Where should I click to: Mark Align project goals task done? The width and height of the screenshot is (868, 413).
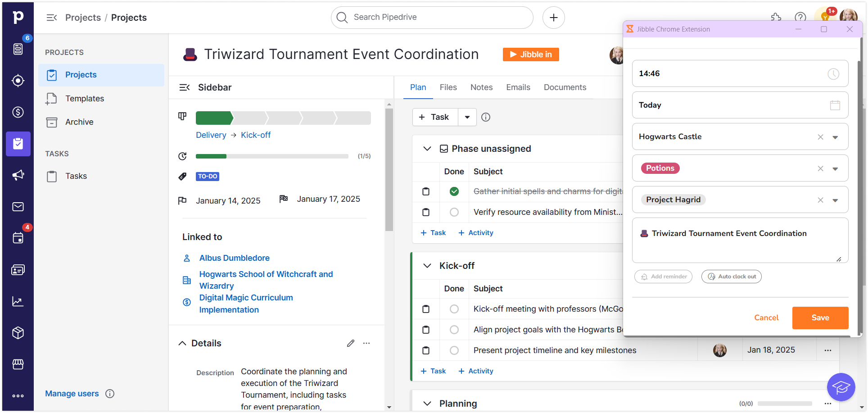[x=454, y=330]
